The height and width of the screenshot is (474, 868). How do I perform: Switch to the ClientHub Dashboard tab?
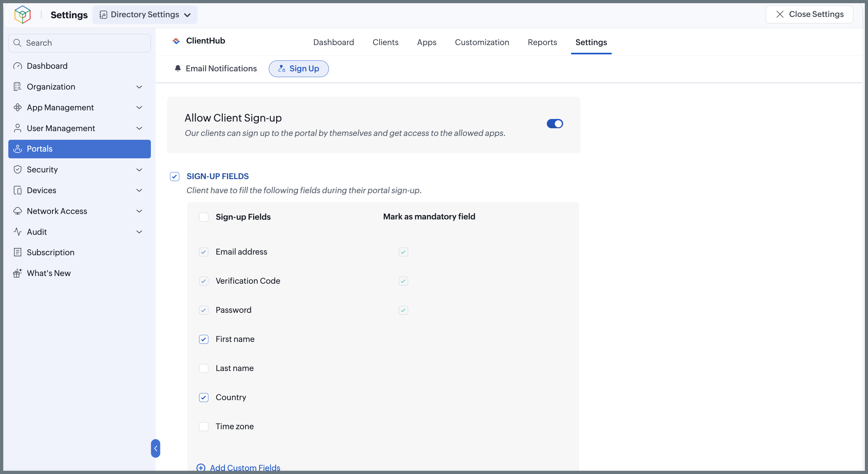[x=334, y=42]
